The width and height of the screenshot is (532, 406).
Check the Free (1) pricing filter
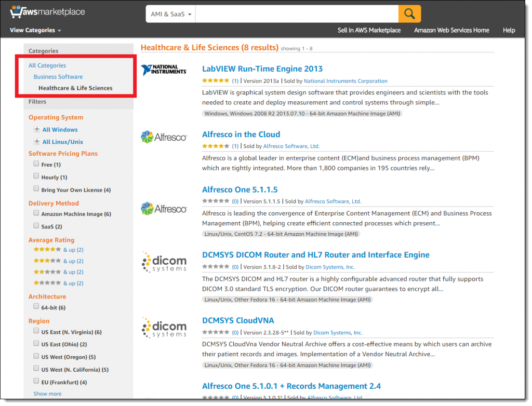[x=36, y=164]
